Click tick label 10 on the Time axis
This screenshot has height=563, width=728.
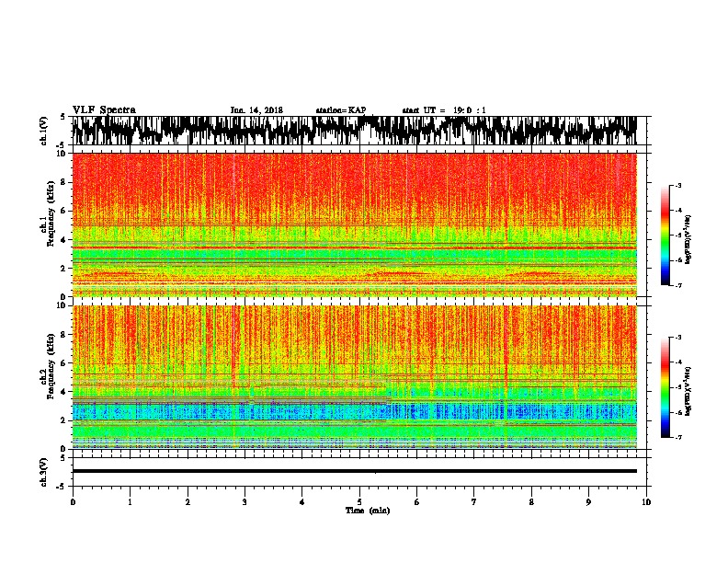646,502
